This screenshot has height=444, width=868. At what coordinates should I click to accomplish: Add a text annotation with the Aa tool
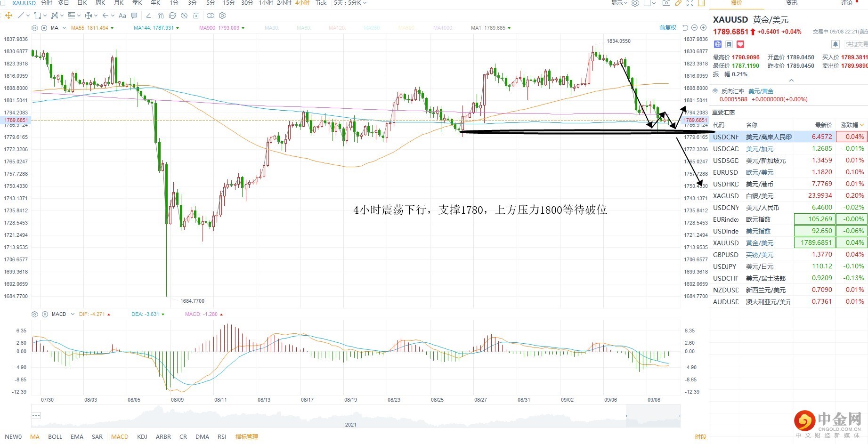(x=122, y=16)
